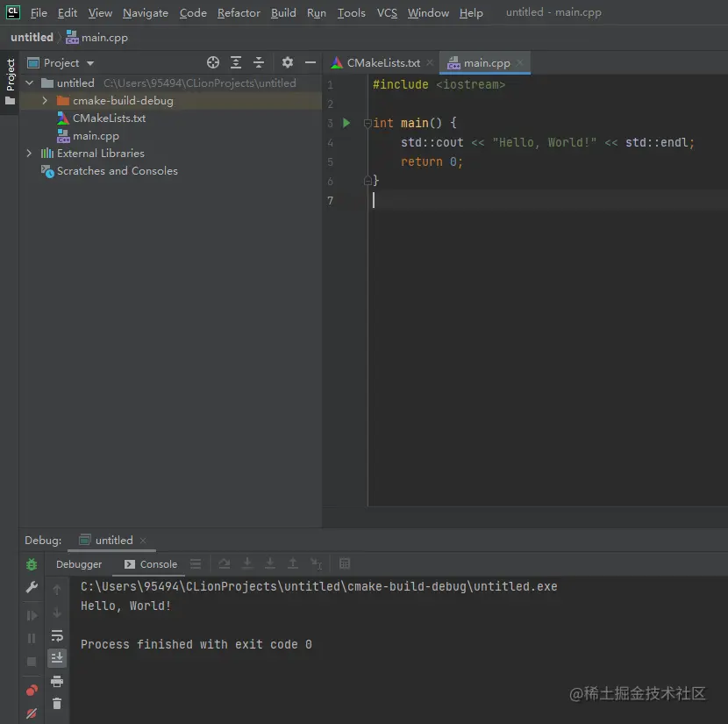This screenshot has height=724, width=728.
Task: Open the Refactor menu
Action: click(239, 13)
